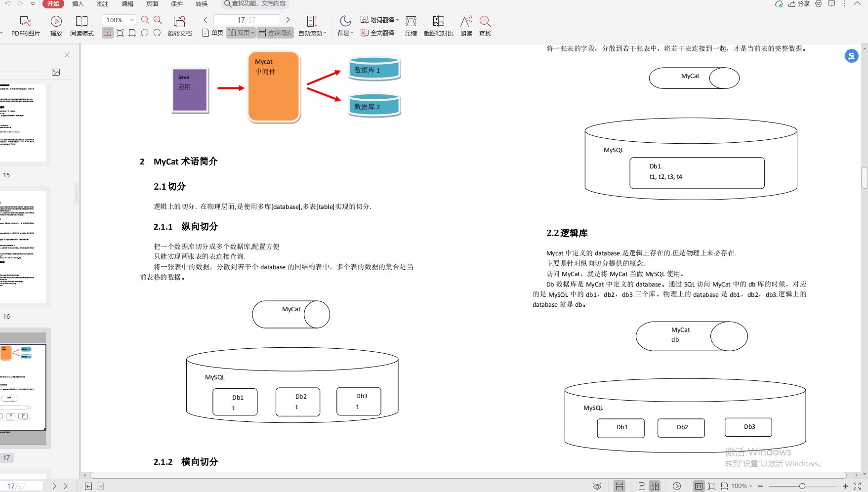The image size is (868, 492).
Task: Select 阅读模式 reading mode
Action: (x=82, y=27)
